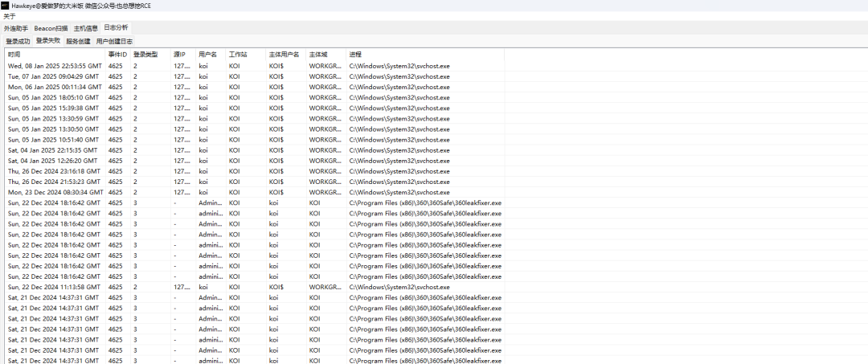Open the 服务创建 sub-tab
868x364 pixels.
coord(78,41)
